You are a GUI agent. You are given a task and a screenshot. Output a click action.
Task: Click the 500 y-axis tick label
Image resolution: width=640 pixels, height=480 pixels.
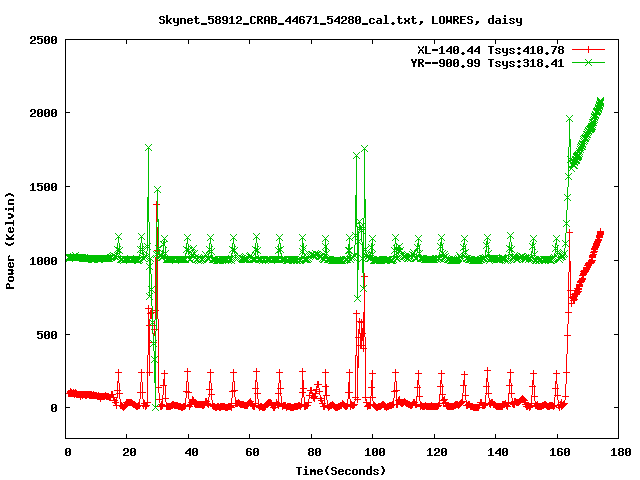tap(47, 335)
